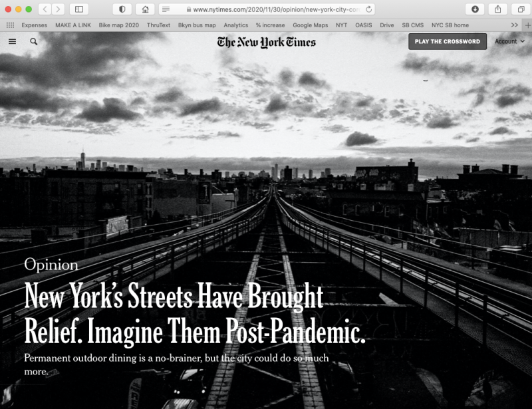Open the bookmarks grid icon on the favorites bar

click(9, 25)
